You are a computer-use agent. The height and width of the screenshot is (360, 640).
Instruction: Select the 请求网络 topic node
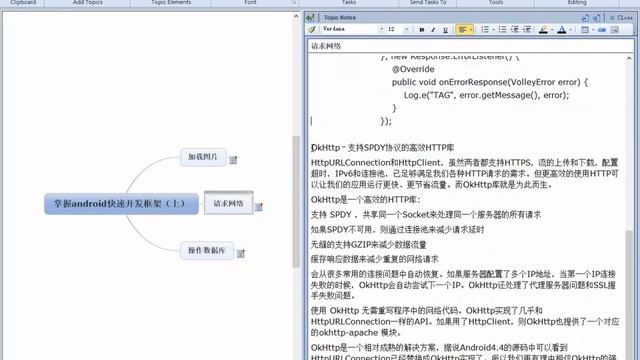click(x=229, y=203)
